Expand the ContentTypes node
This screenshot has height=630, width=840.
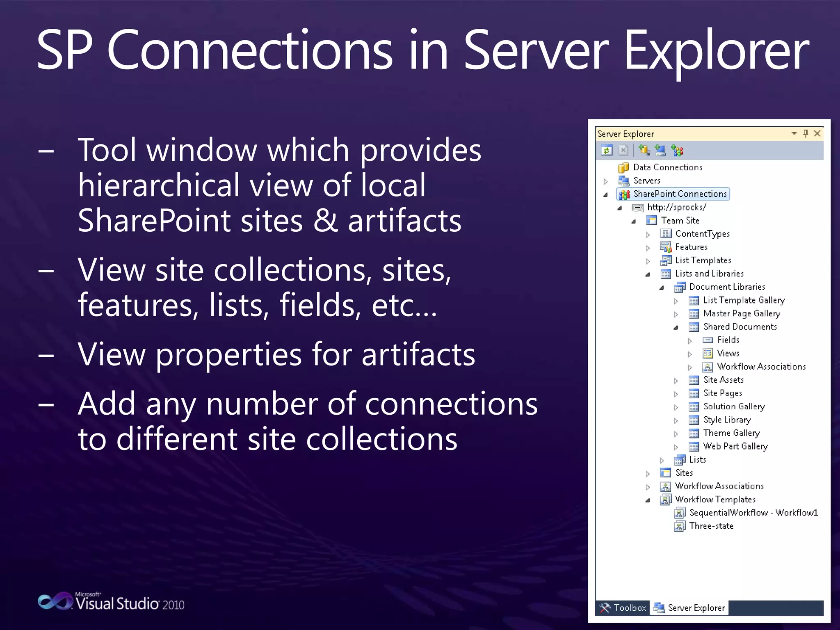point(648,235)
